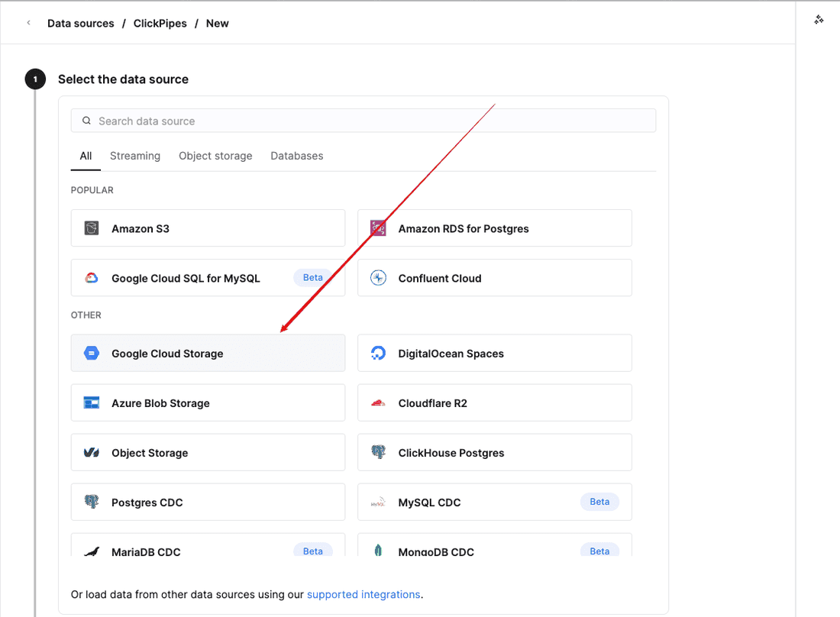Click the Amazon S3 bucket icon

[x=92, y=228]
